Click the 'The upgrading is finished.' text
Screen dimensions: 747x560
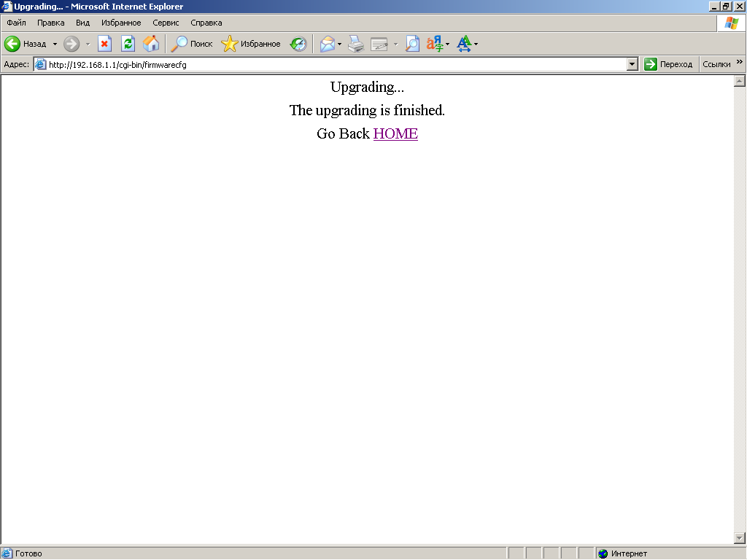[x=367, y=111]
